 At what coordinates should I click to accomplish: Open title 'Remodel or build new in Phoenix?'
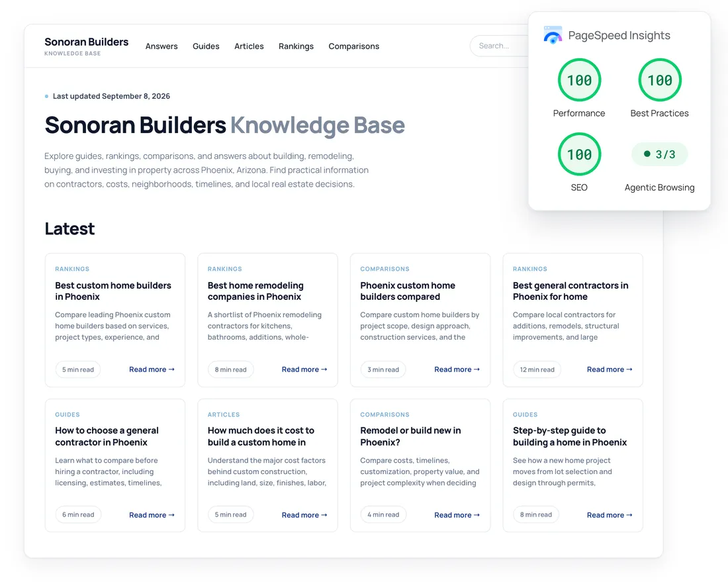[x=410, y=436]
